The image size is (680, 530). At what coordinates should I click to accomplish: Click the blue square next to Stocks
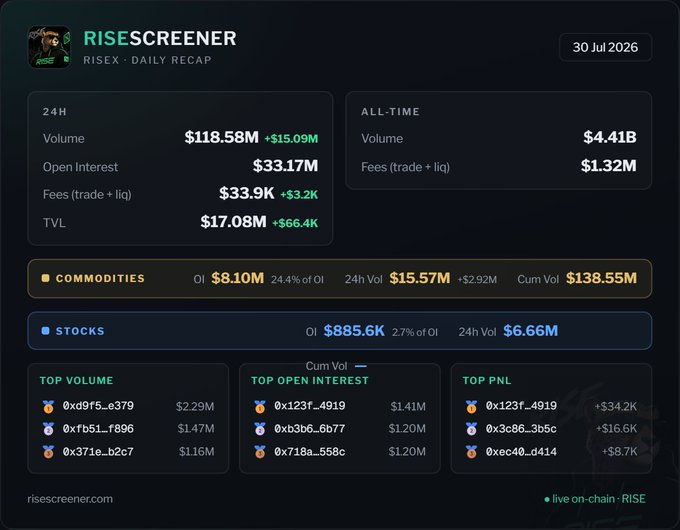click(46, 330)
